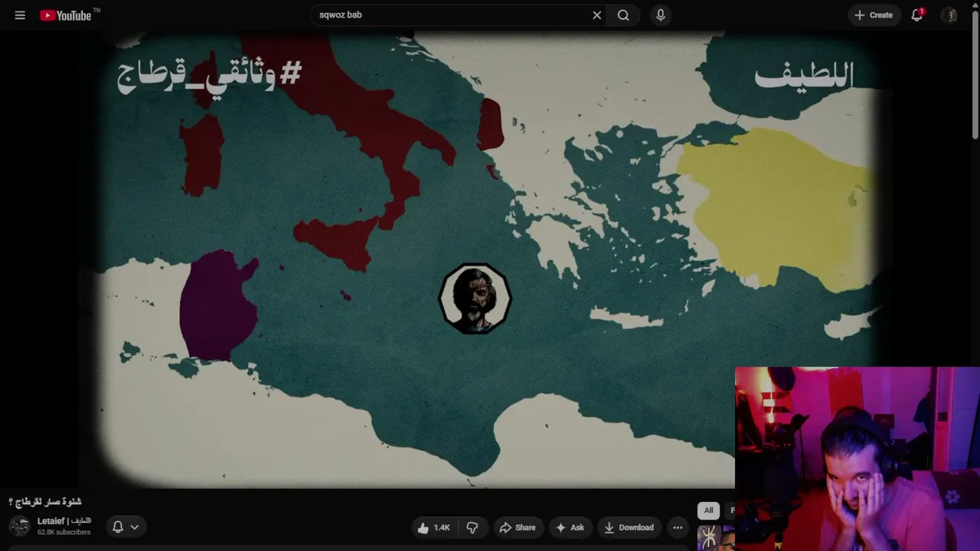
Task: Open the YouTube guide hamburger menu
Action: point(20,15)
